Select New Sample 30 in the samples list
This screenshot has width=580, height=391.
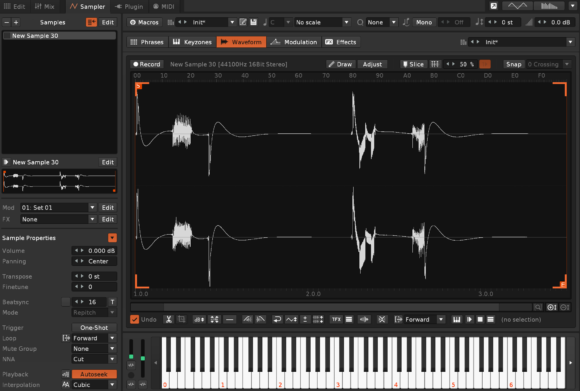(x=59, y=36)
